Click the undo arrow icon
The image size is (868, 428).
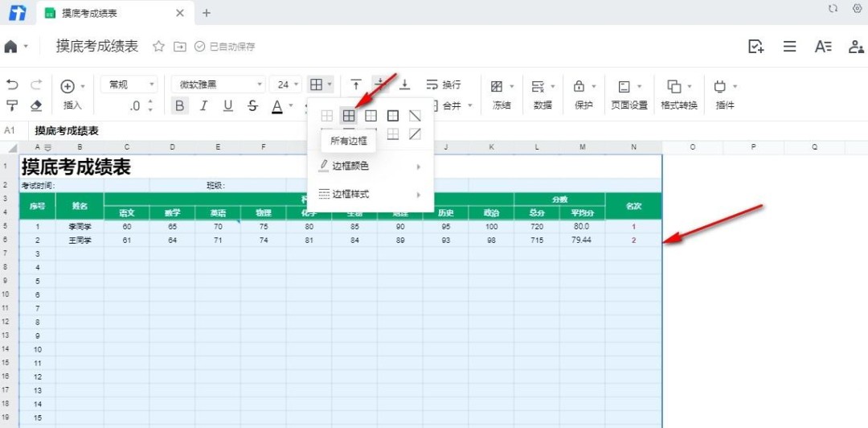(11, 84)
